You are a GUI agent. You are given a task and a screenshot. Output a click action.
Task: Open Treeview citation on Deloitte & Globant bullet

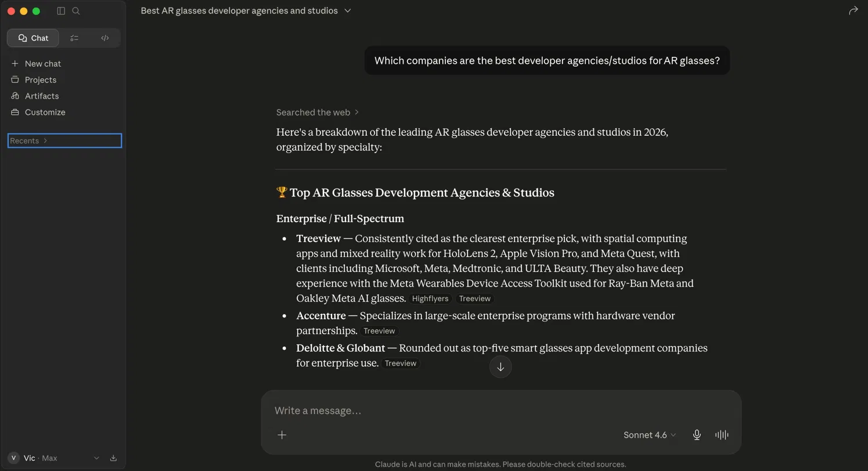(x=401, y=364)
